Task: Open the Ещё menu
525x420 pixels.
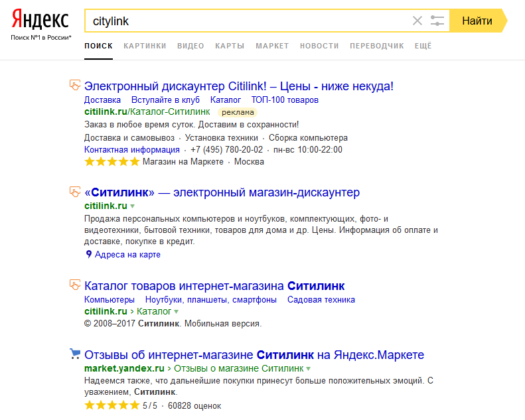Action: tap(423, 46)
